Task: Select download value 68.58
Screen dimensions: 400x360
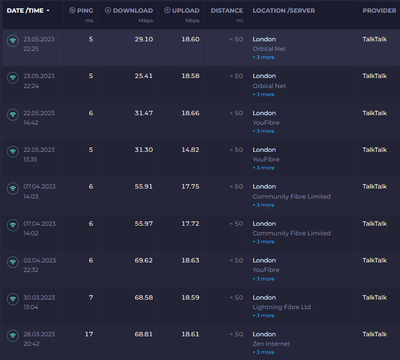Action: (144, 297)
